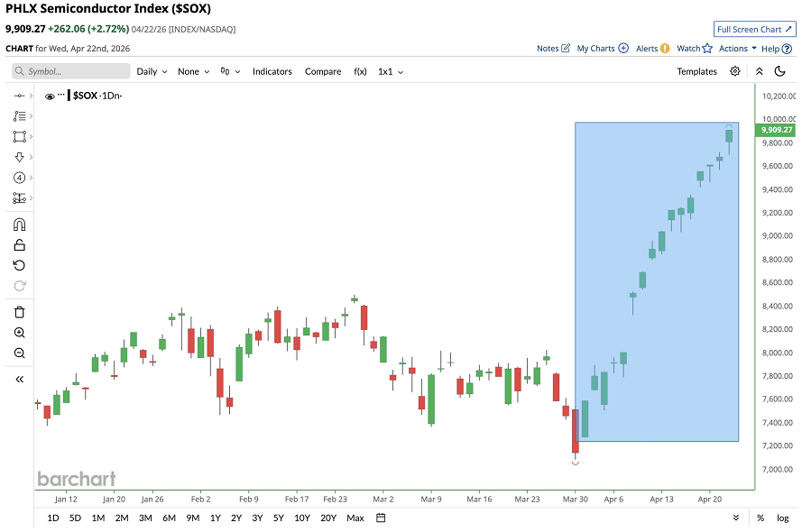Open the candlestick chart type dropdown
The image size is (802, 532).
tap(230, 71)
